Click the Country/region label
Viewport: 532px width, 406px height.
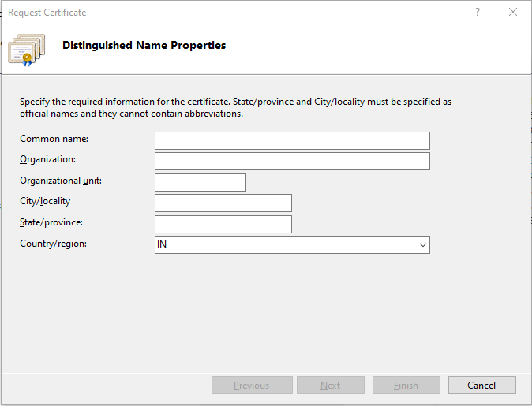[53, 244]
